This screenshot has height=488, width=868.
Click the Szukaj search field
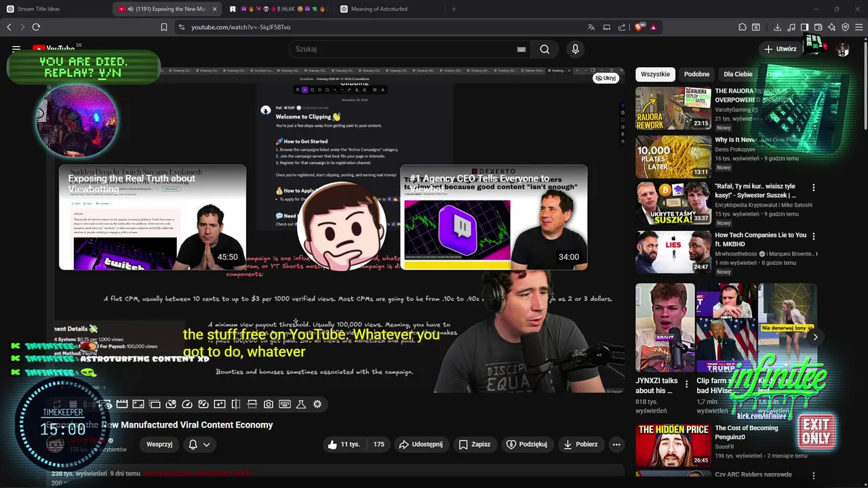[x=403, y=49]
